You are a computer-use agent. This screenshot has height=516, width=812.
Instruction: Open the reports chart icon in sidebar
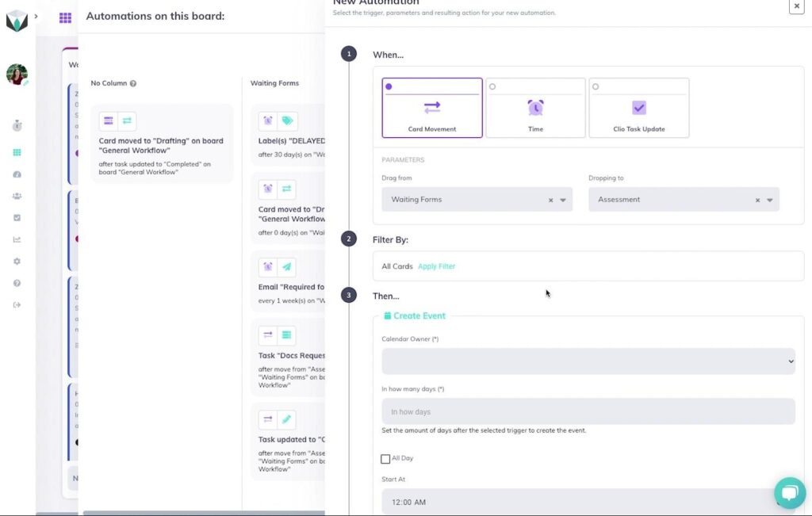coord(16,239)
